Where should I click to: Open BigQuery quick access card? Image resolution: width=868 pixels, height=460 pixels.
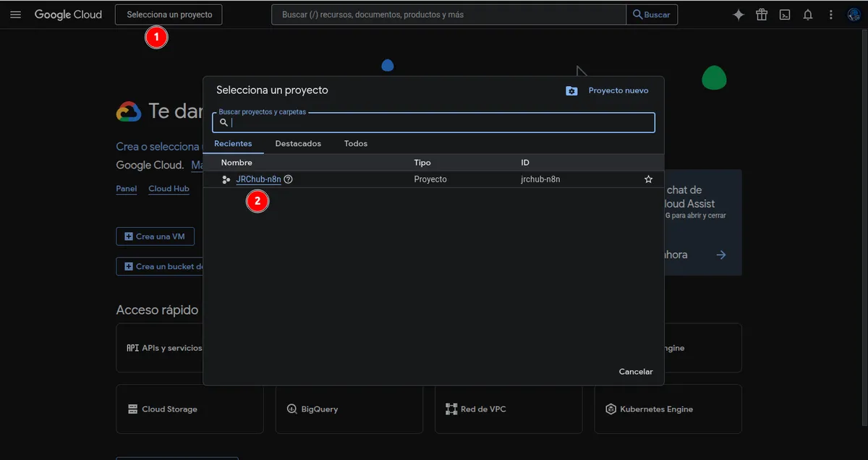point(349,409)
